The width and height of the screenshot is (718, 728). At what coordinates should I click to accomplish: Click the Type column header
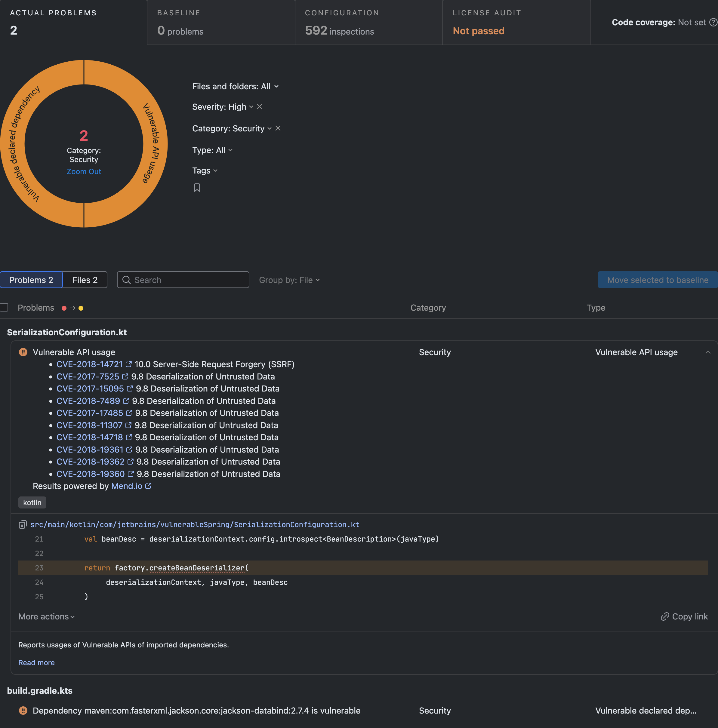(596, 308)
